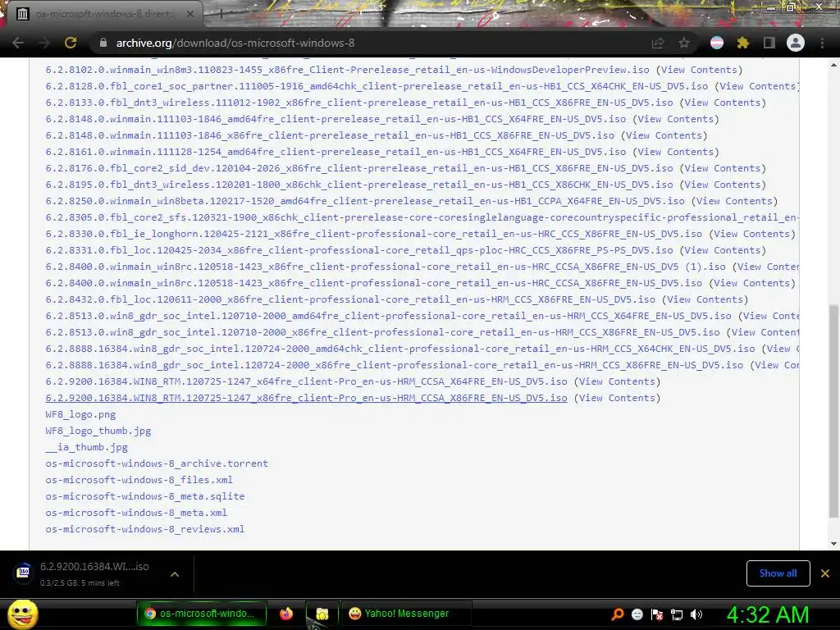Launch Firefox from the taskbar
This screenshot has width=840, height=630.
(286, 614)
